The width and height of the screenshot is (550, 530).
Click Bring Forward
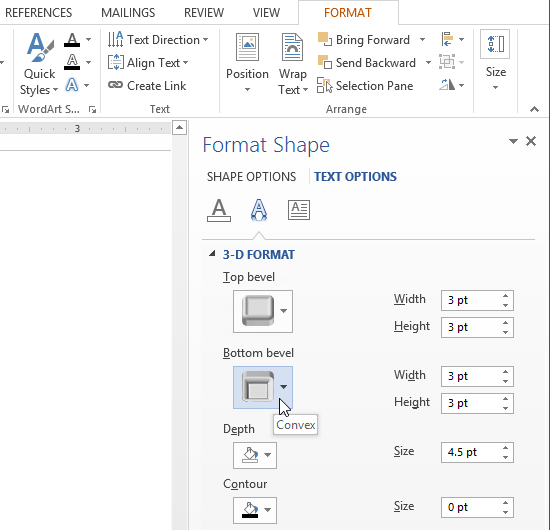pyautogui.click(x=364, y=40)
